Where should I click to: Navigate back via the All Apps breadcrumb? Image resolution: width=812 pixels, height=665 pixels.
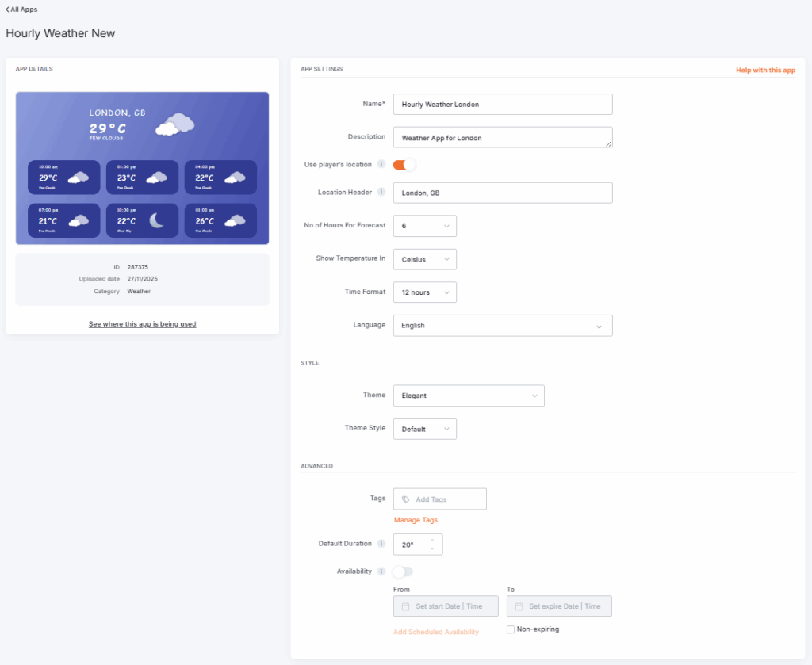coord(22,10)
